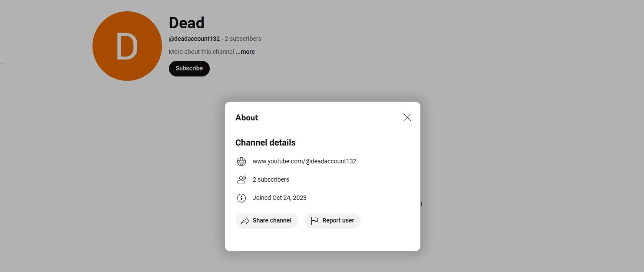The width and height of the screenshot is (644, 272).
Task: Click the 2 subscribers text in dialog
Action: [x=271, y=179]
